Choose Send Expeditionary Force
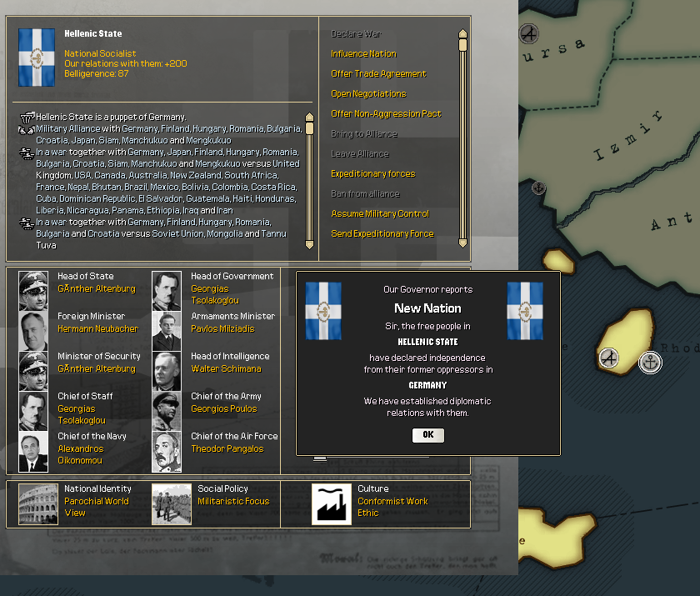 pos(382,233)
